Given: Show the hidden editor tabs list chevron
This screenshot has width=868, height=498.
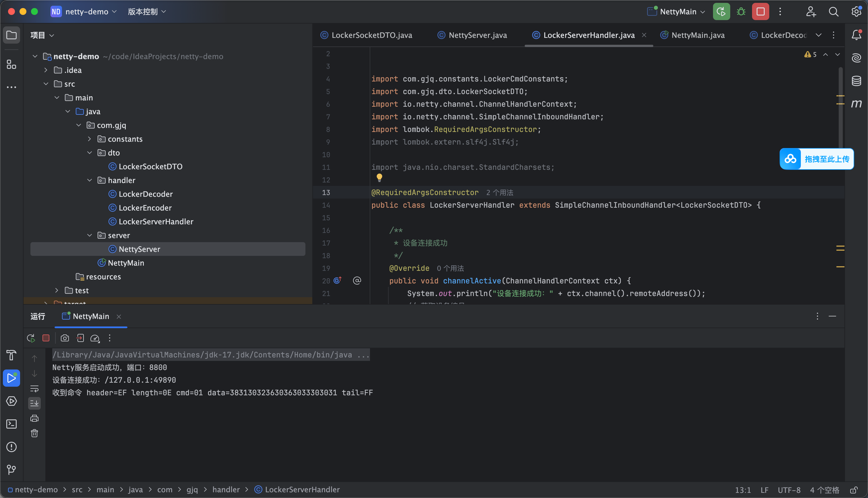Looking at the screenshot, I should (818, 35).
